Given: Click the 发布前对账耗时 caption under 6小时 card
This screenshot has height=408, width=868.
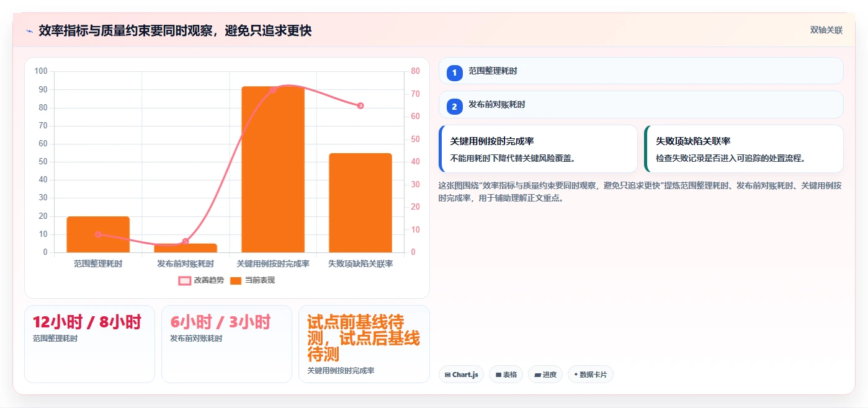Looking at the screenshot, I should pyautogui.click(x=196, y=339).
